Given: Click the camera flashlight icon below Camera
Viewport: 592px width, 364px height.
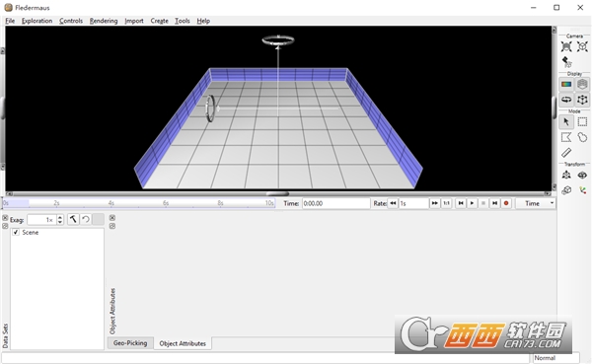Looking at the screenshot, I should (566, 61).
